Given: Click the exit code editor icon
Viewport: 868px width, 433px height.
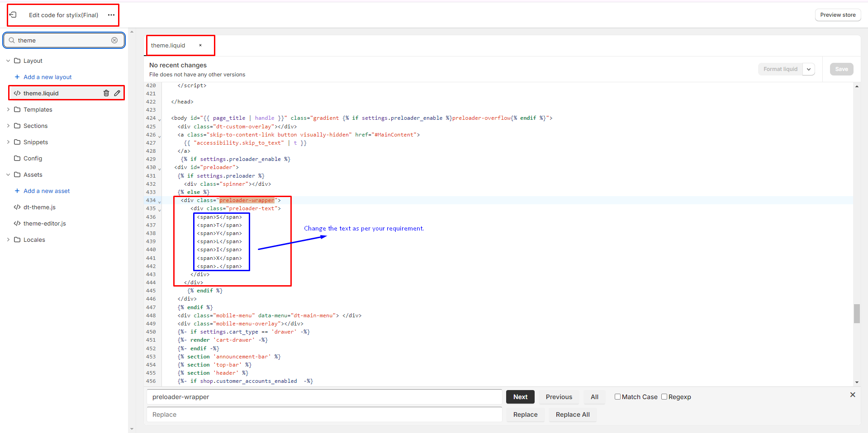Looking at the screenshot, I should 13,15.
